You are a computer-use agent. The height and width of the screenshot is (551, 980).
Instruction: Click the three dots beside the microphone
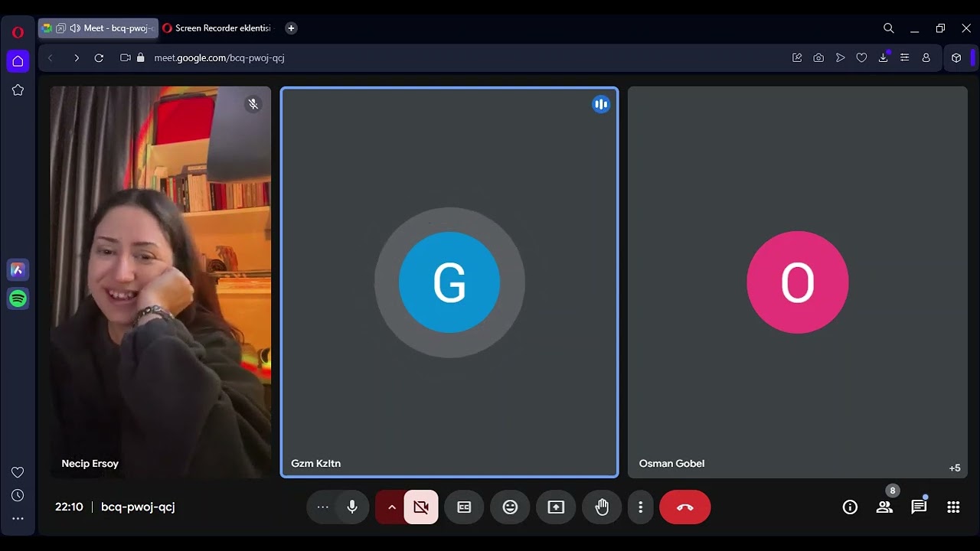point(322,507)
